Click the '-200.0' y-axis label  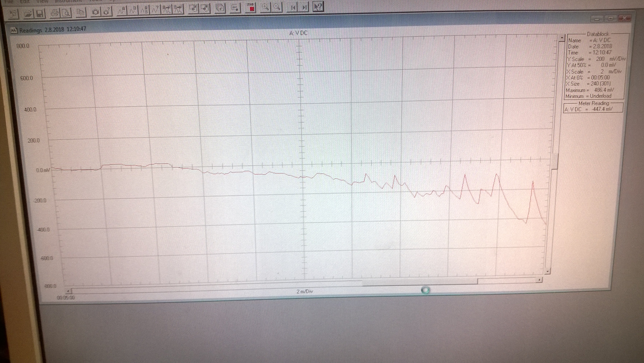[40, 201]
